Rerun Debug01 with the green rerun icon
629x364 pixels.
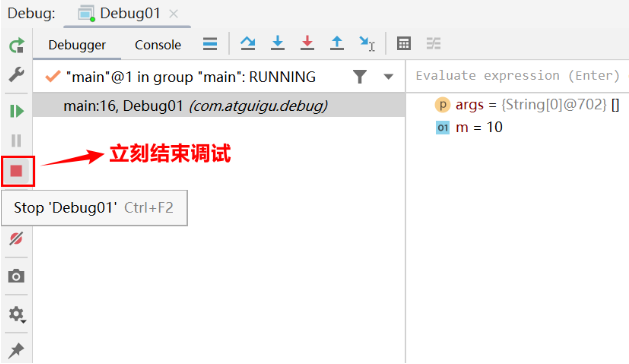pos(16,45)
